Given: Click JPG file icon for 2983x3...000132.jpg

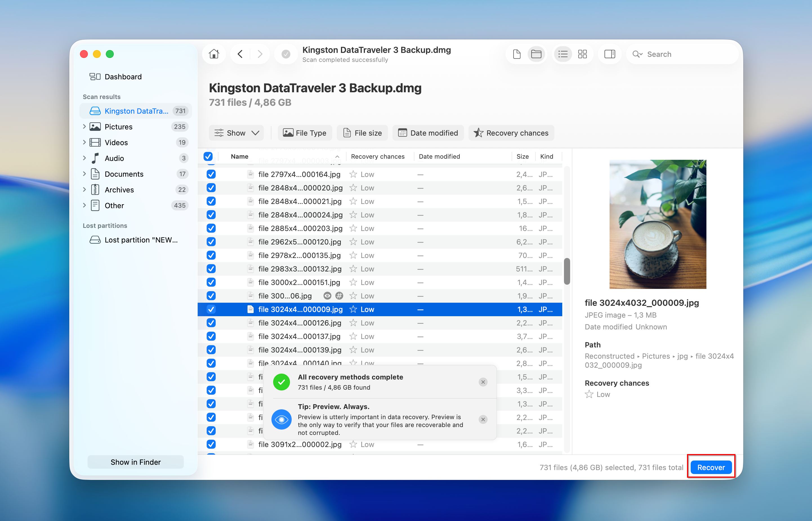Looking at the screenshot, I should tap(251, 269).
